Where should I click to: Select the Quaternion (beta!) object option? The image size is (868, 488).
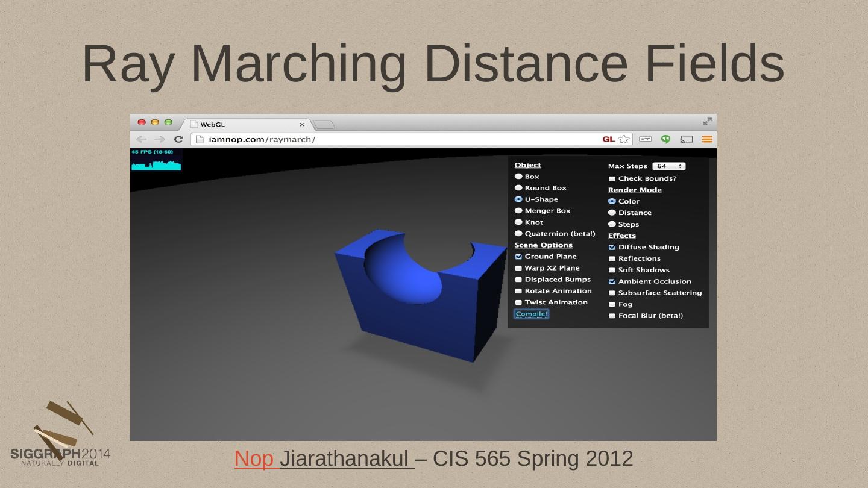point(518,234)
